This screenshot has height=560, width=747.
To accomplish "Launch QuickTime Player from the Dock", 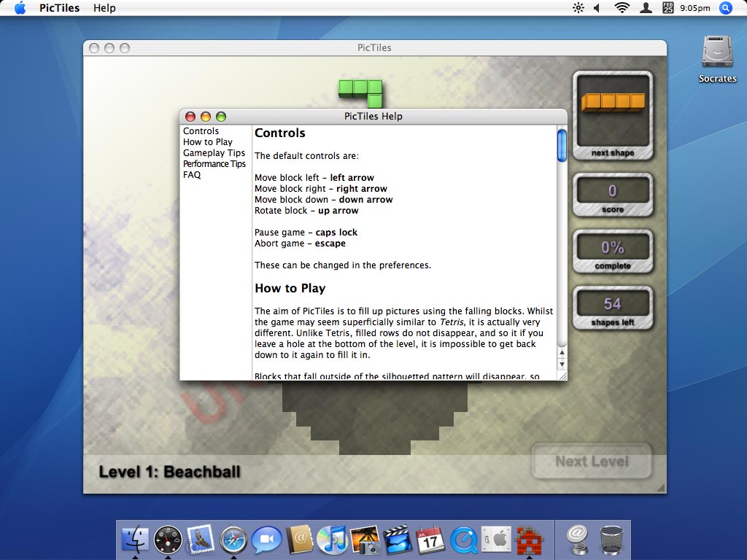I will [463, 540].
